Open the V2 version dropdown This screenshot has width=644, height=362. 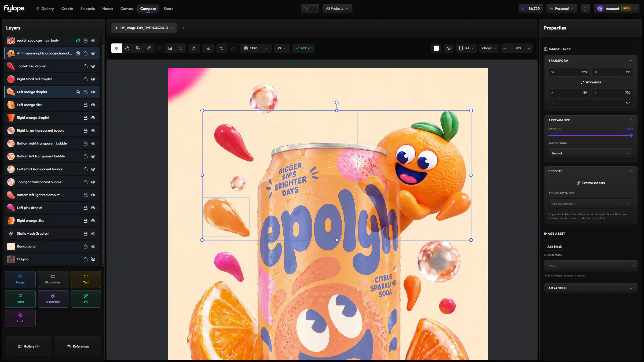(x=282, y=48)
